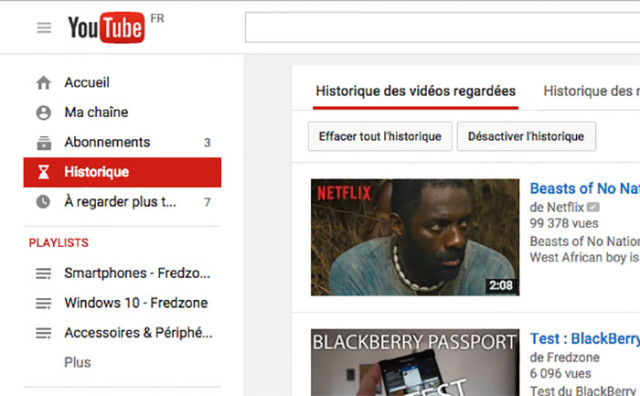Image resolution: width=640 pixels, height=396 pixels.
Task: Click the 6 096 vues text
Action: pyautogui.click(x=560, y=374)
